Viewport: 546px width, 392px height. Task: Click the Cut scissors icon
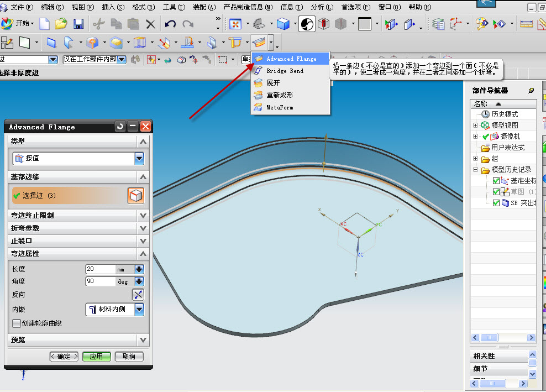99,24
